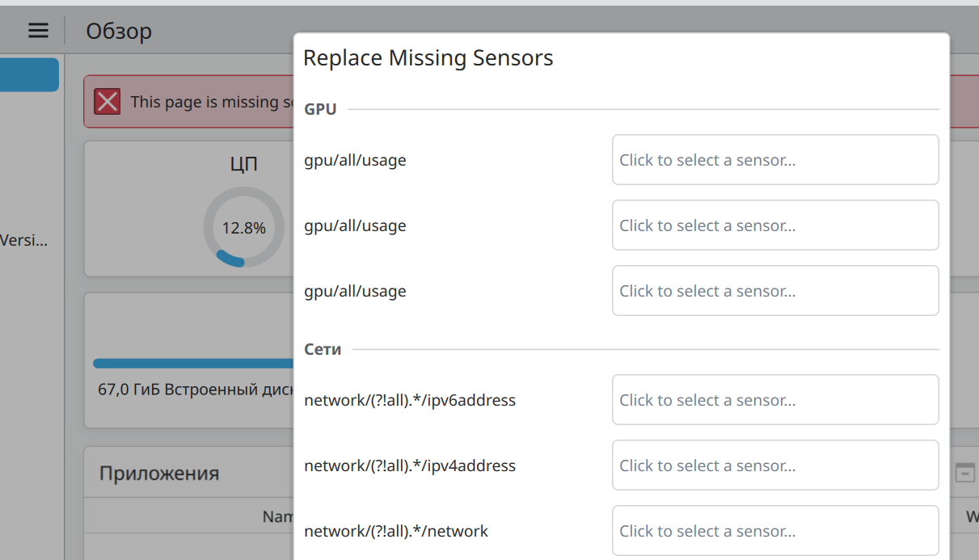Open sensor selector for third gpu/all/usage

coord(774,291)
